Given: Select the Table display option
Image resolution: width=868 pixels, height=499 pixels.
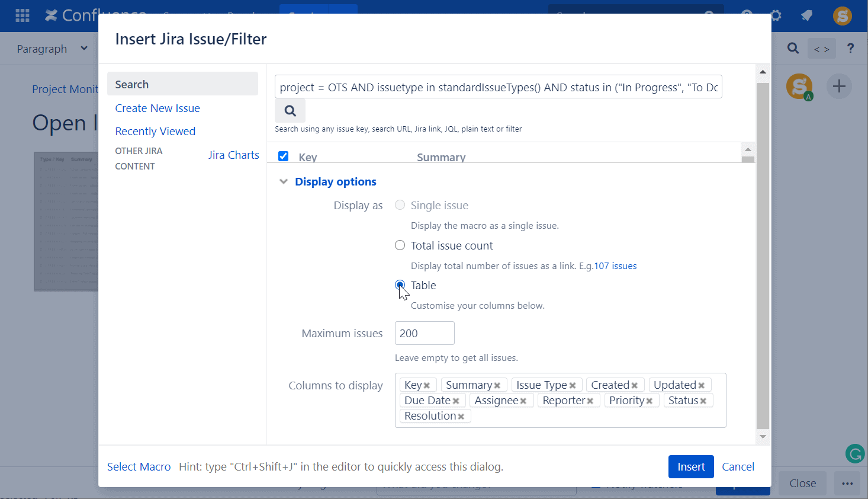Looking at the screenshot, I should coord(400,285).
